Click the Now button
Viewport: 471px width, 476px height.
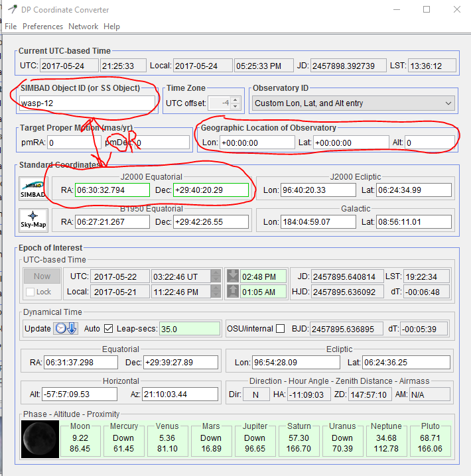[42, 276]
